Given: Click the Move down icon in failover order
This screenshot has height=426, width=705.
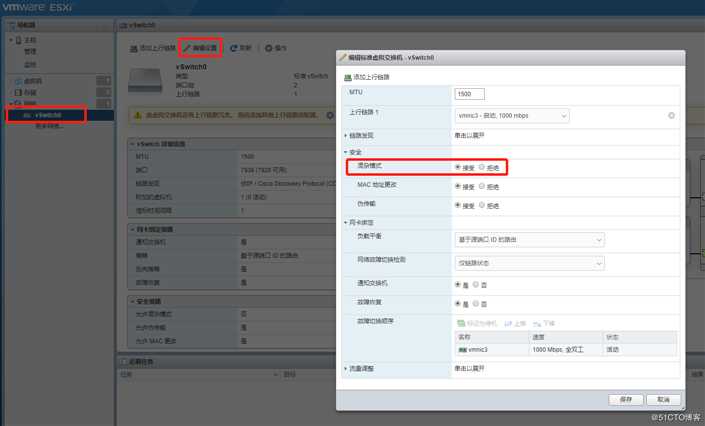Looking at the screenshot, I should pyautogui.click(x=537, y=323).
